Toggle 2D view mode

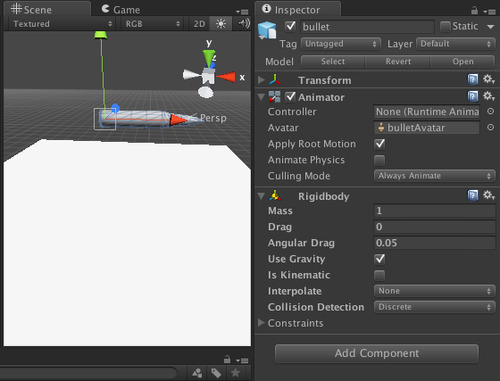[x=199, y=24]
